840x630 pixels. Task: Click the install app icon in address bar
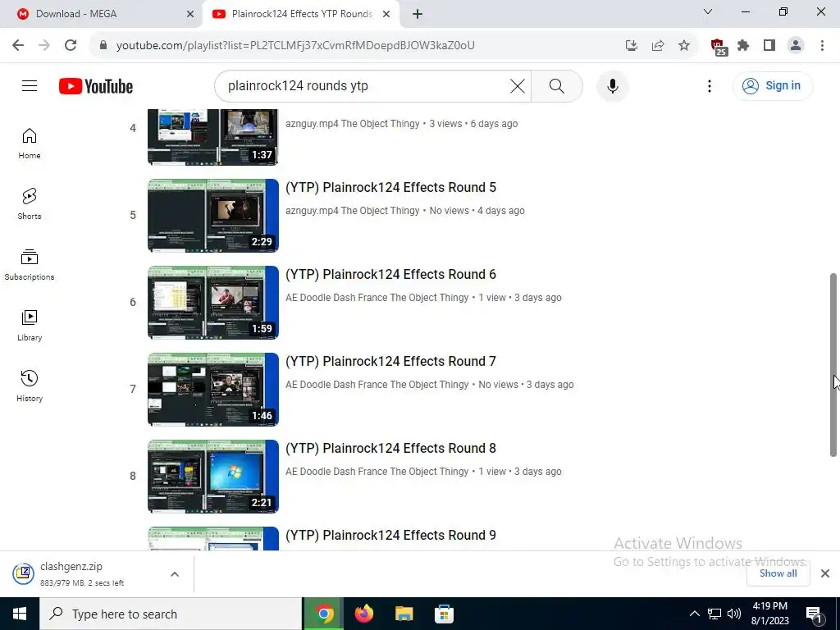(x=632, y=45)
